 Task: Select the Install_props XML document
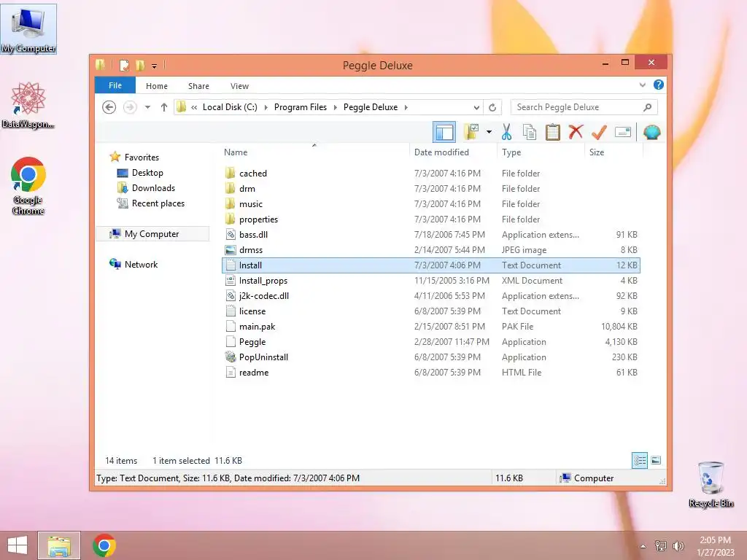430,281
